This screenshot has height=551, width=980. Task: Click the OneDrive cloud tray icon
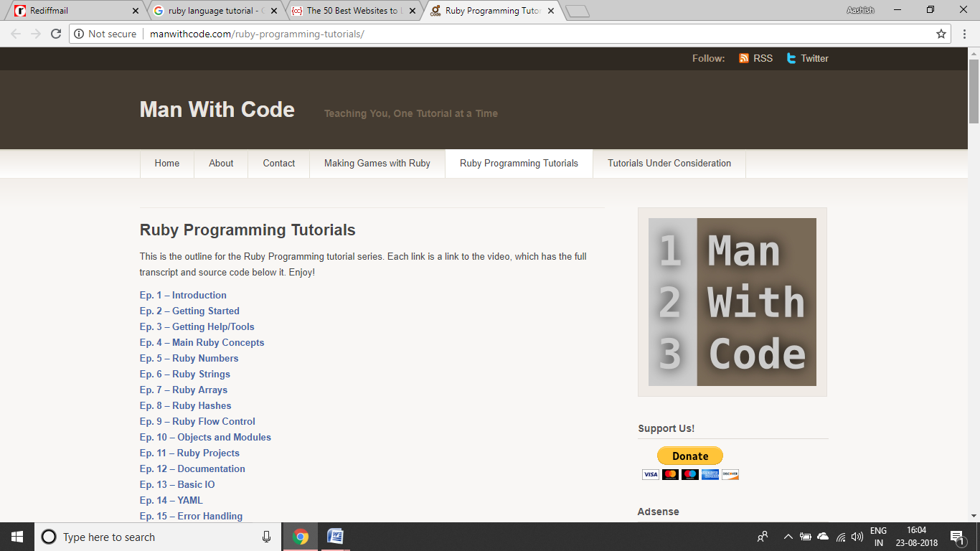tap(823, 537)
